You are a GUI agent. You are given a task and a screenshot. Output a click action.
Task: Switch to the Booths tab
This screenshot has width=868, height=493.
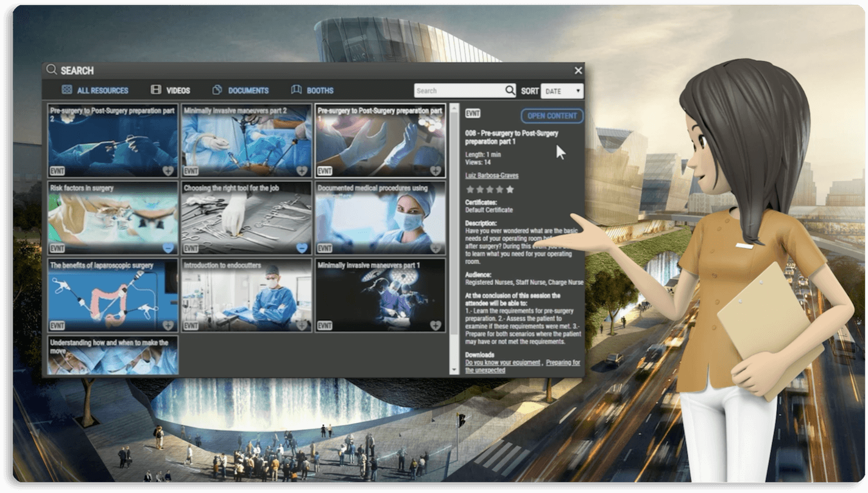click(320, 91)
